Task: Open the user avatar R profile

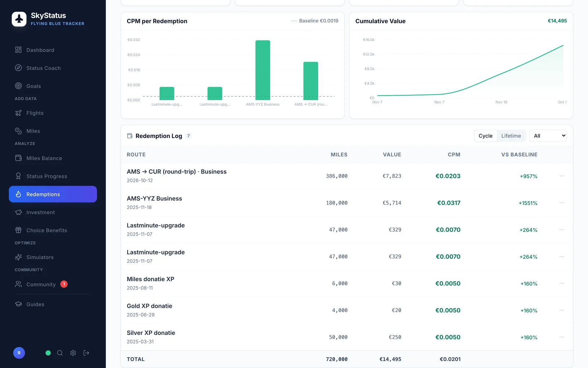Action: coord(19,353)
